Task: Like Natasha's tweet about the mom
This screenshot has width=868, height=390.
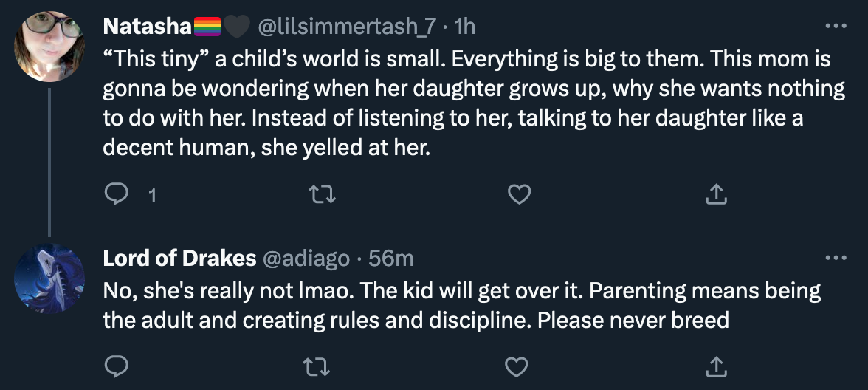Action: (x=520, y=194)
